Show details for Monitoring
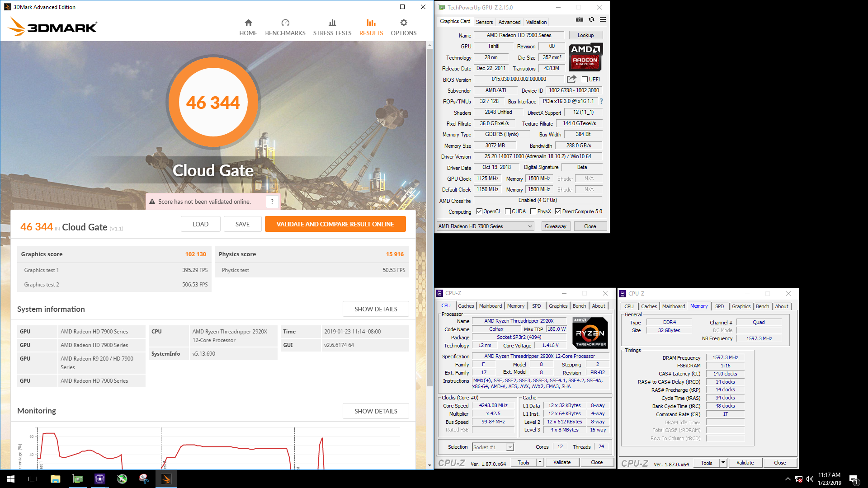This screenshot has width=868, height=488. click(376, 411)
